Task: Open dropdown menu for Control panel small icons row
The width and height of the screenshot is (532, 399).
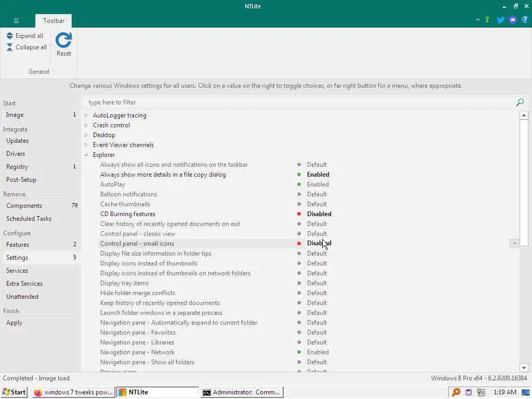Action: (514, 243)
